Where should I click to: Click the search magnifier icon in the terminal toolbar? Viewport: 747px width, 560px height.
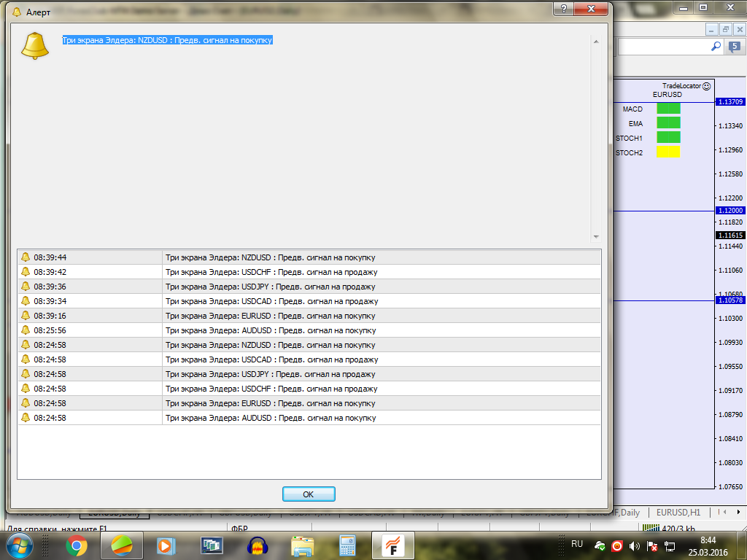pos(716,46)
